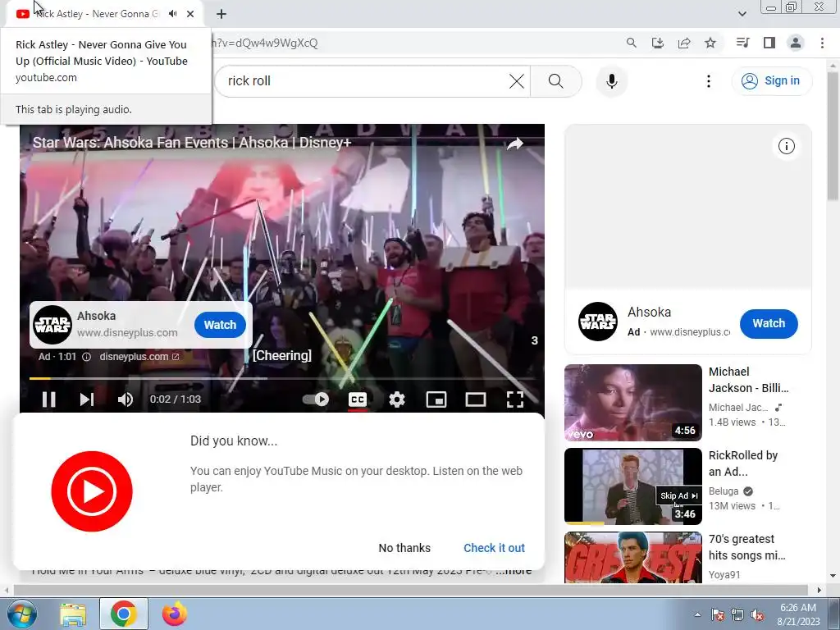
Task: Toggle Chrome side panel
Action: (769, 43)
